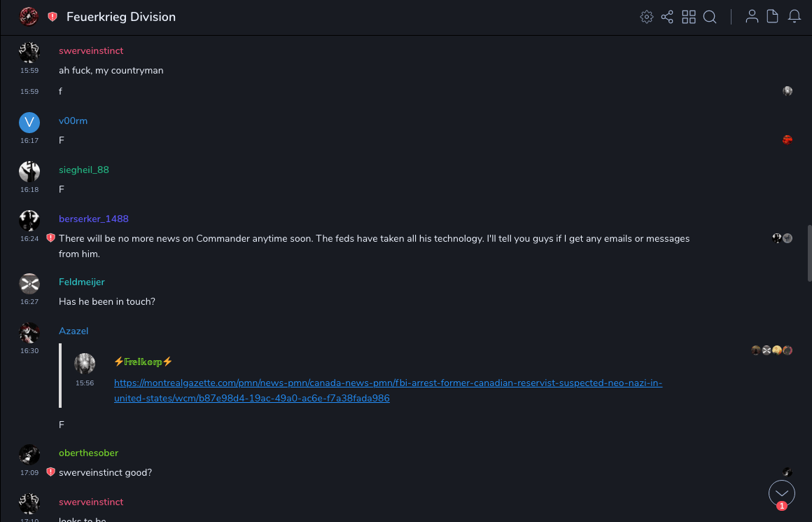Click the red flag shield on the 16:24 message
Viewport: 812px width, 522px height.
(50, 238)
